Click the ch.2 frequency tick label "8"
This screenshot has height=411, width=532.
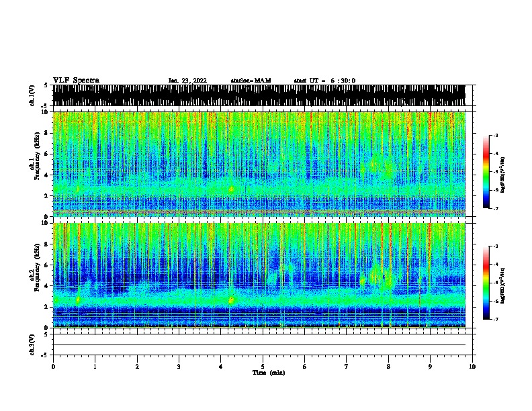point(46,244)
